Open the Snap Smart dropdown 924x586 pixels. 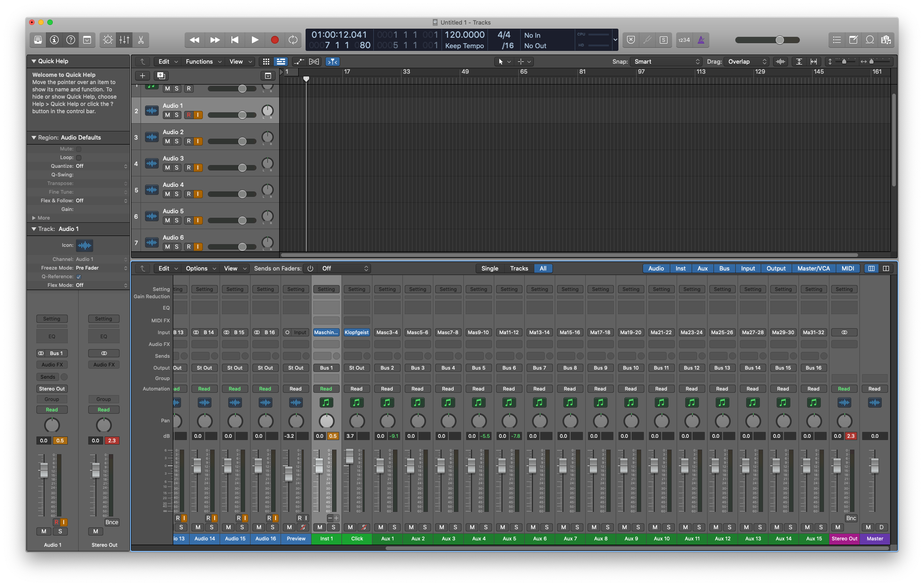666,61
